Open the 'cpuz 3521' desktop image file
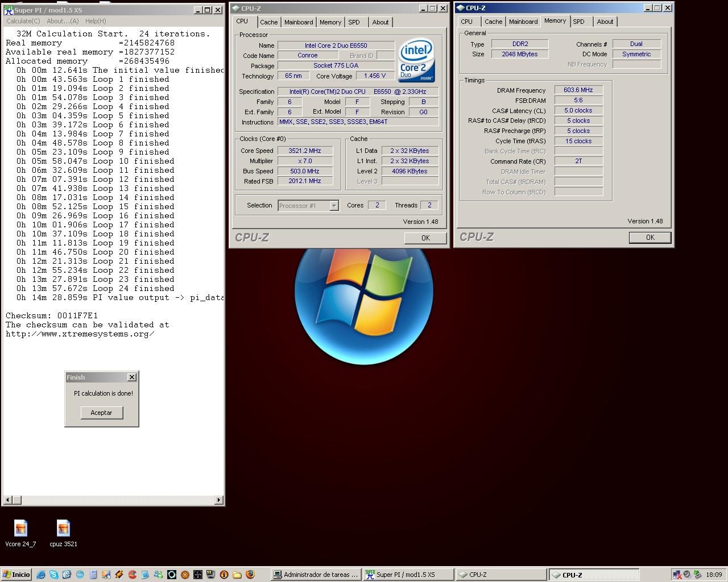 tap(63, 534)
